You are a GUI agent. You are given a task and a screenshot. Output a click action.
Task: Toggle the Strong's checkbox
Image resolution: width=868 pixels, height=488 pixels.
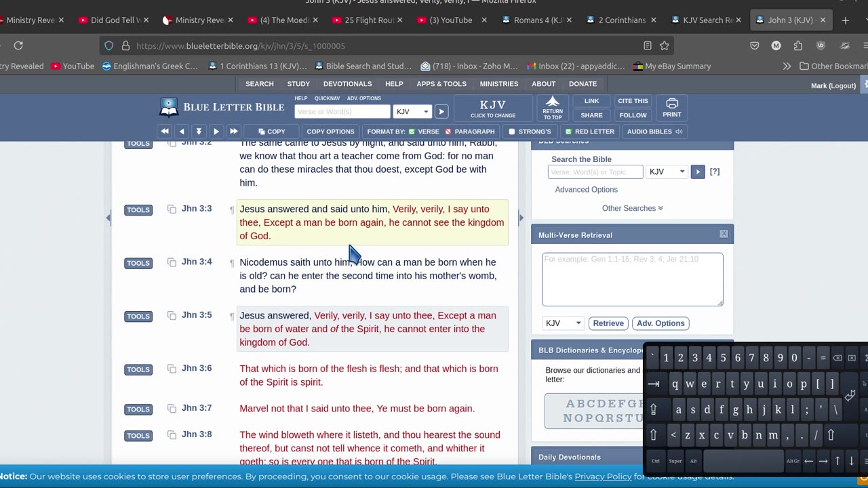click(x=512, y=131)
